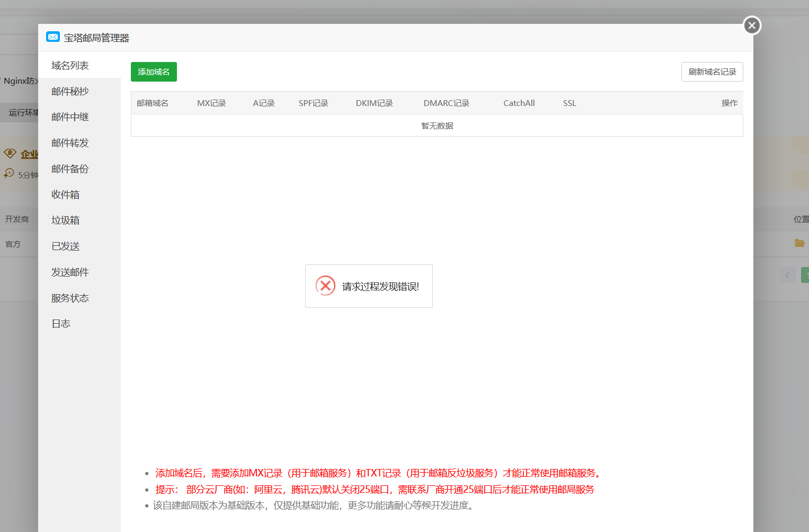Switch to the 邮件中继 tab
Screen dimensions: 809x532
pos(79,117)
